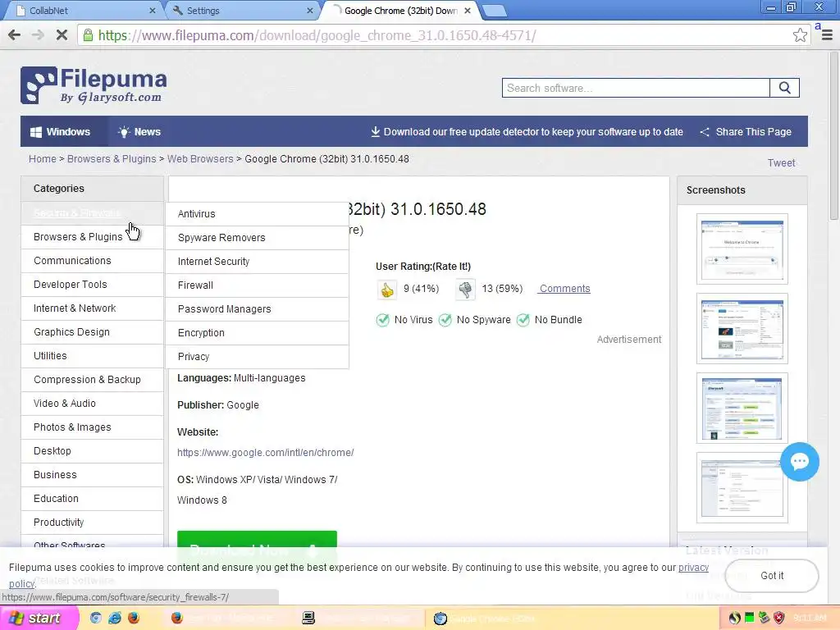Open the fourth screenshot thumbnail

(742, 487)
